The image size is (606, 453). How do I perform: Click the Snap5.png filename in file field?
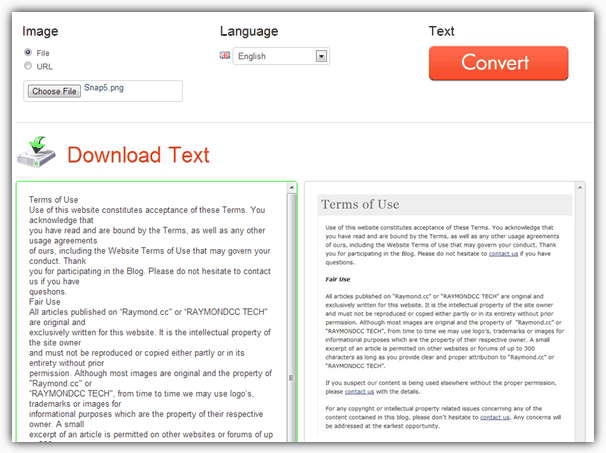tap(105, 89)
